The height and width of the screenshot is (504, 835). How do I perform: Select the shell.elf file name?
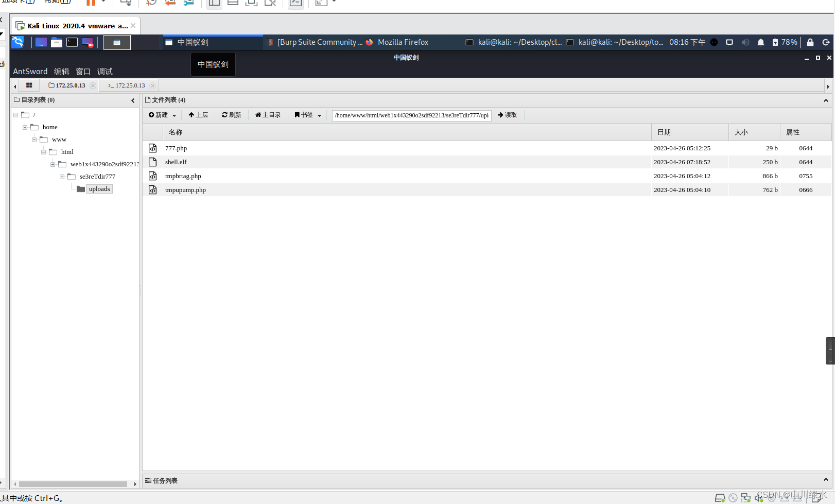[176, 162]
